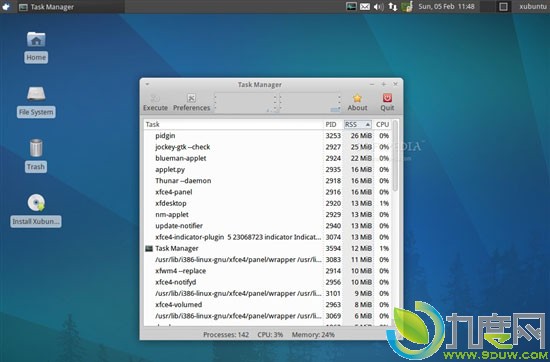Select the nm-applet process
Screen dimensions: 550x362
coord(268,214)
